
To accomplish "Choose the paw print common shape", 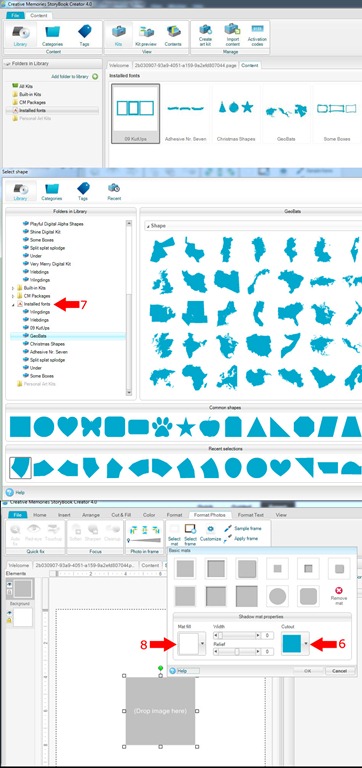I will (x=161, y=427).
